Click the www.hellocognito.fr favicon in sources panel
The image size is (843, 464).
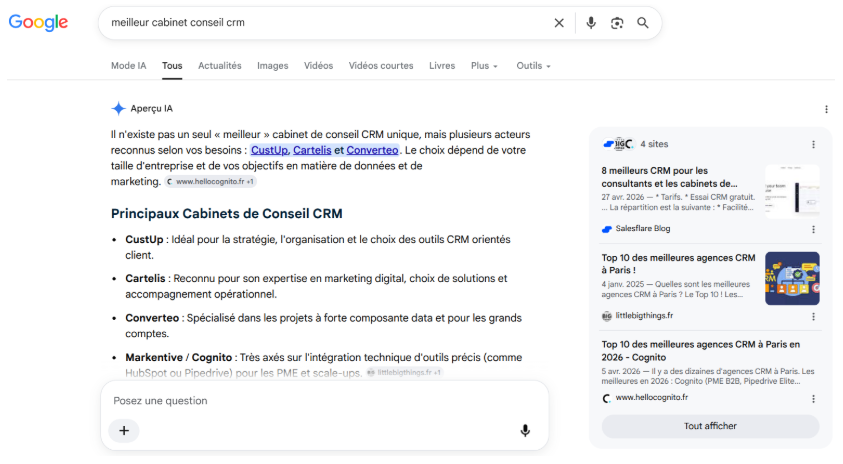(x=607, y=398)
